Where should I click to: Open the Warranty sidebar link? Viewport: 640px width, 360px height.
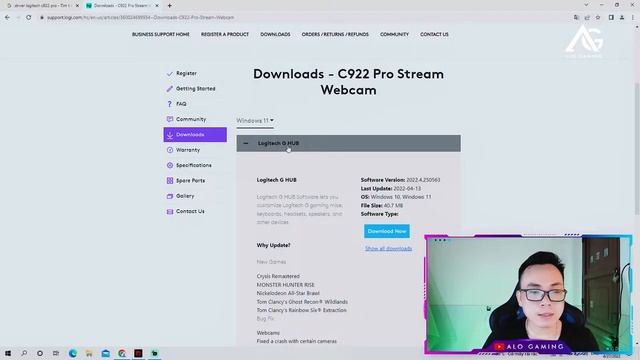point(188,150)
